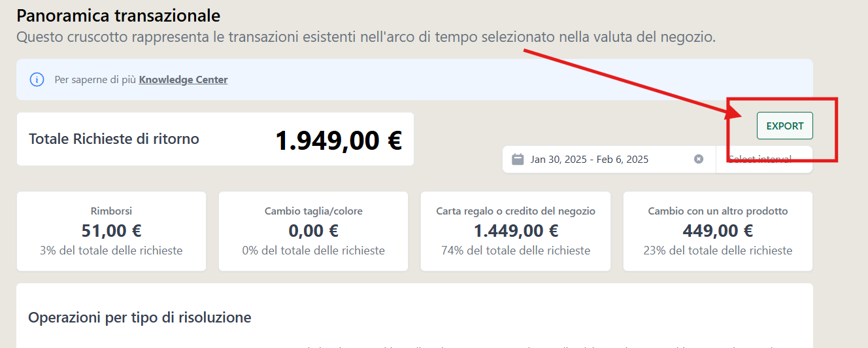This screenshot has width=868, height=348.
Task: Click the calendar icon beside the date range
Action: coord(518,159)
